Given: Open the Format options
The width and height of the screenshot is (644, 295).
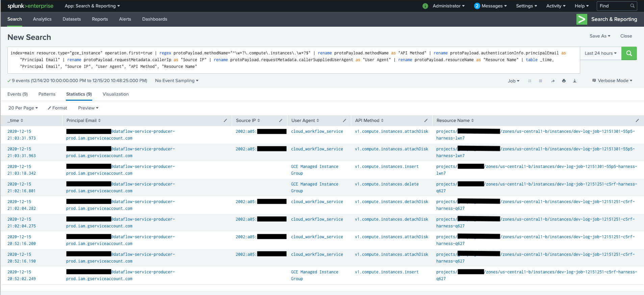Looking at the screenshot, I should [x=57, y=108].
